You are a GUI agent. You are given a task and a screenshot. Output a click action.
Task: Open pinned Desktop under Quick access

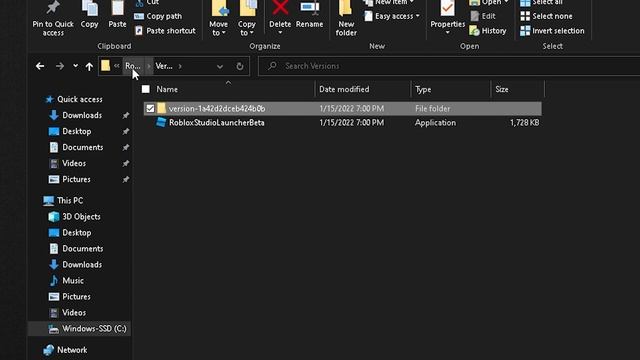click(x=77, y=131)
